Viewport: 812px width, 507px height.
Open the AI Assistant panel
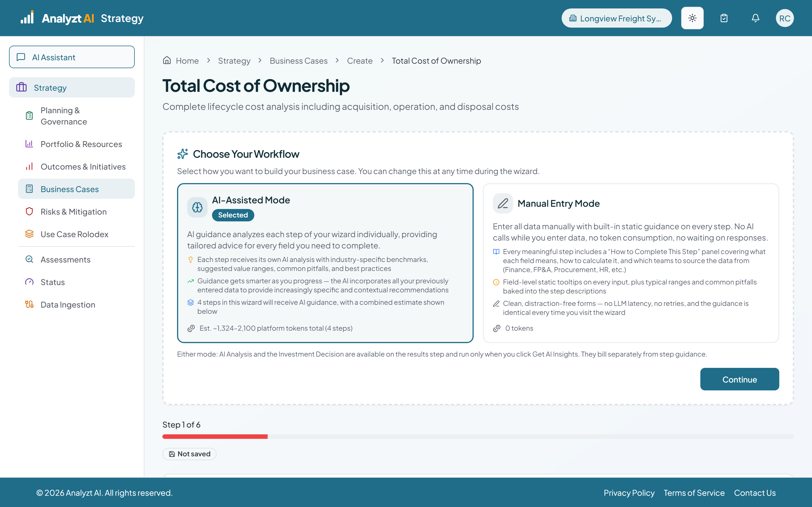[x=72, y=57]
